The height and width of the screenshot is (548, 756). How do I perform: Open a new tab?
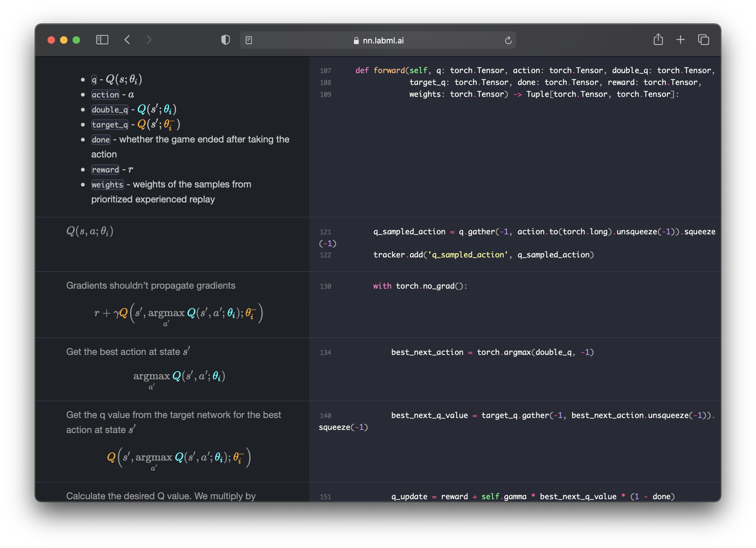(x=680, y=40)
